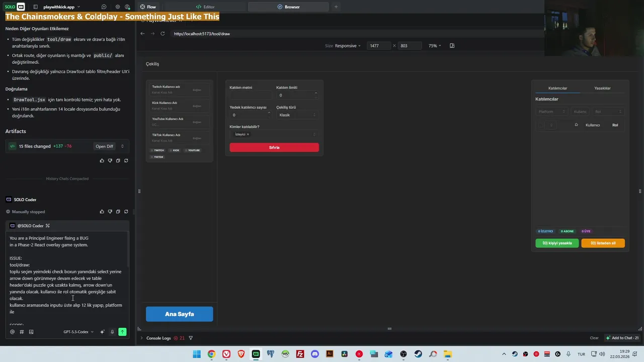Copy the artifacts response
Image resolution: width=644 pixels, height=362 pixels.
coord(118,161)
